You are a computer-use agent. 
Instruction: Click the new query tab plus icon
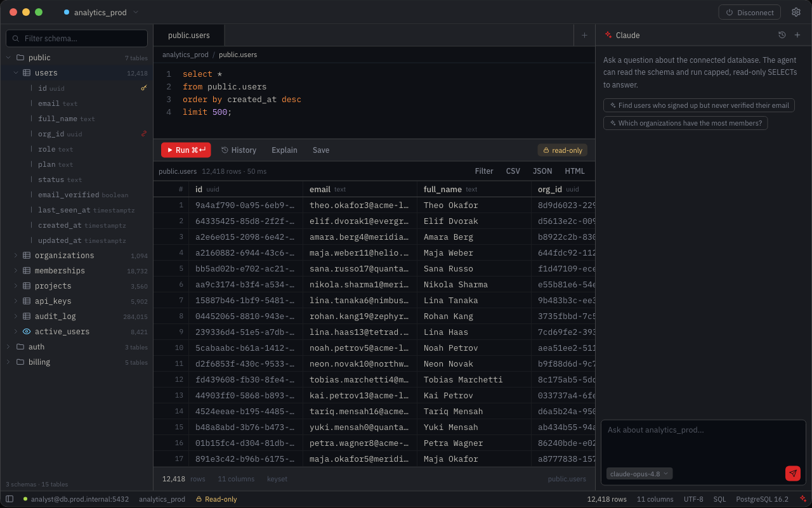pyautogui.click(x=584, y=36)
